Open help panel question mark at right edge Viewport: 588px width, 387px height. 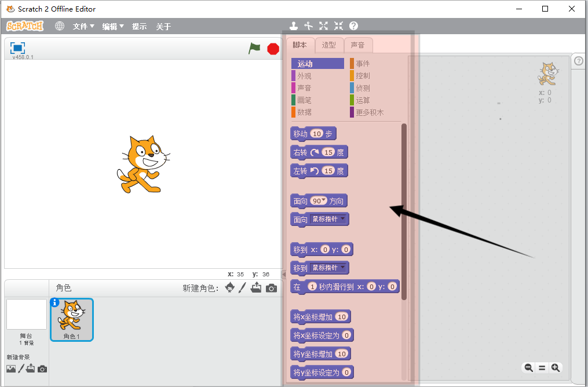(579, 61)
